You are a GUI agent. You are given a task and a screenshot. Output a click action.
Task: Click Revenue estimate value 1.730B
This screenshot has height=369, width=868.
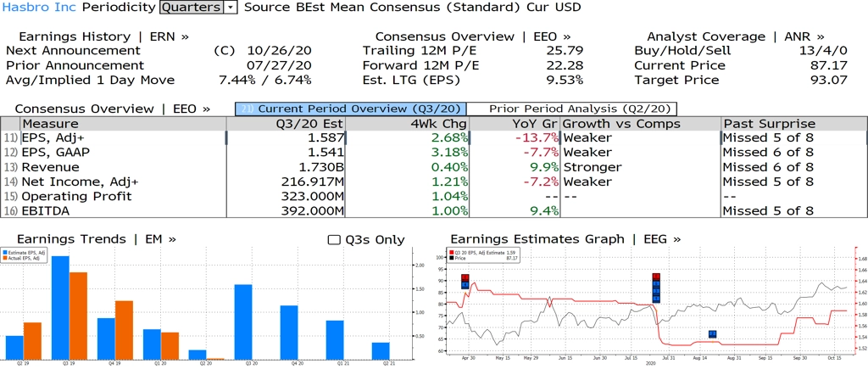click(321, 167)
